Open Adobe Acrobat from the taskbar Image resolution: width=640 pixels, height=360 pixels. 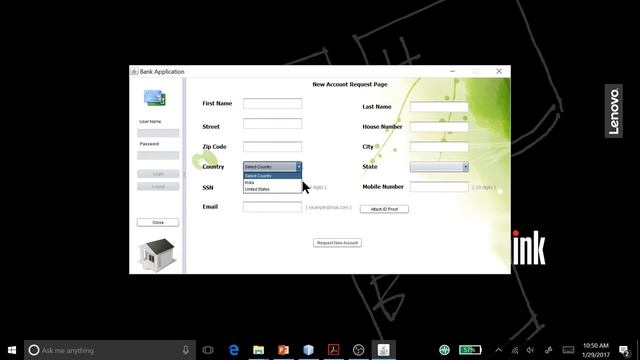pos(333,350)
